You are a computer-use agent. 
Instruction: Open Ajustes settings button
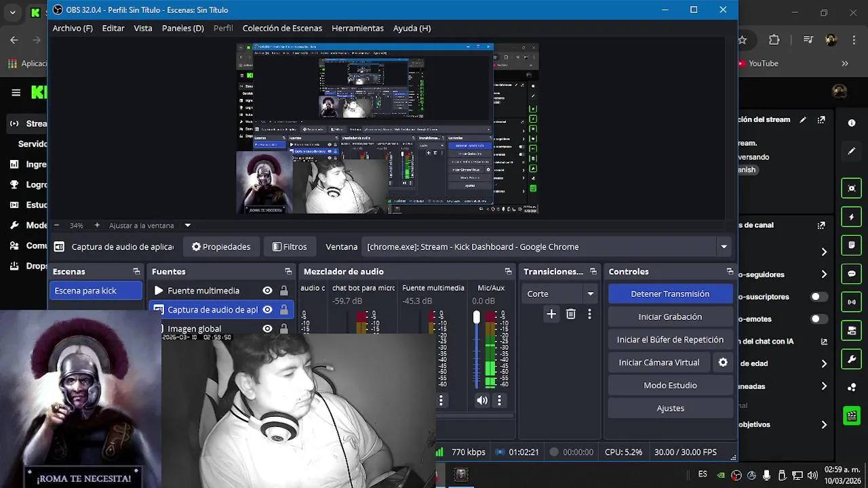(x=670, y=408)
